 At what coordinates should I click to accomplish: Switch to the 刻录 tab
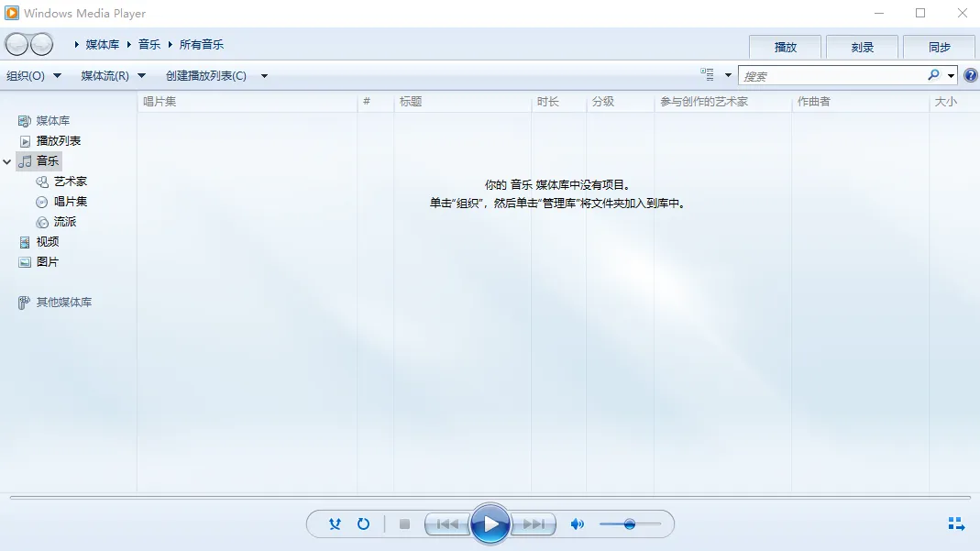click(x=861, y=46)
